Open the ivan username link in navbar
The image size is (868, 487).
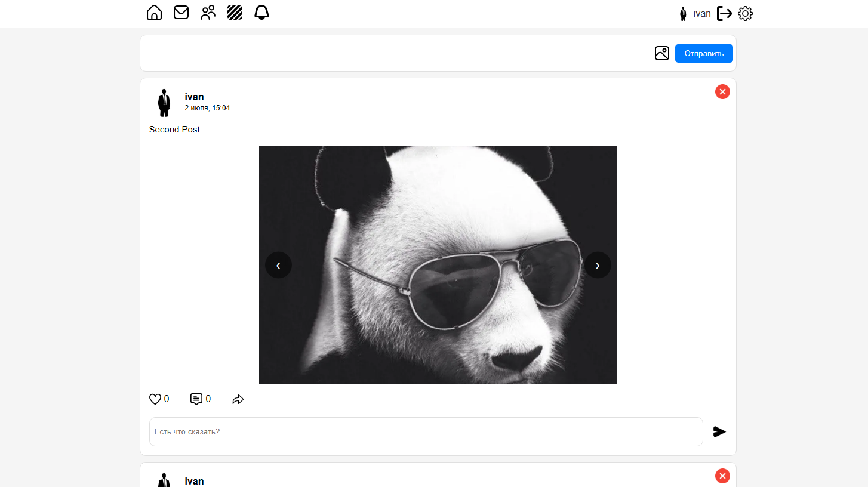[x=702, y=14]
